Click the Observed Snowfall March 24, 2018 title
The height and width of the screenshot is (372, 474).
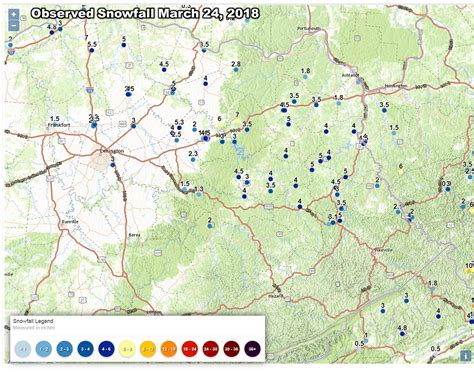tap(145, 13)
